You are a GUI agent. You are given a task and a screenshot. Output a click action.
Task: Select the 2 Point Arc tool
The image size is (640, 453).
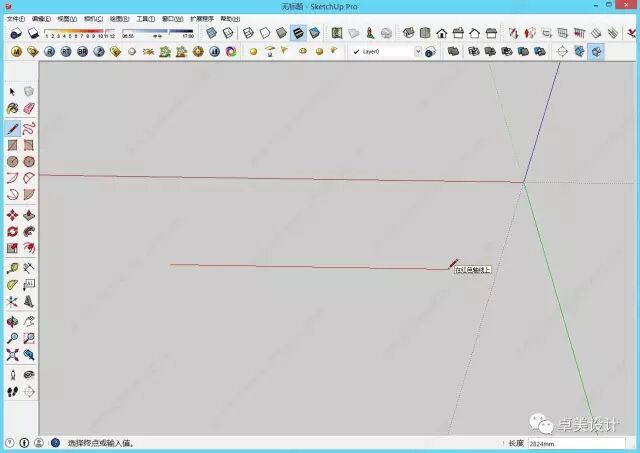29,178
